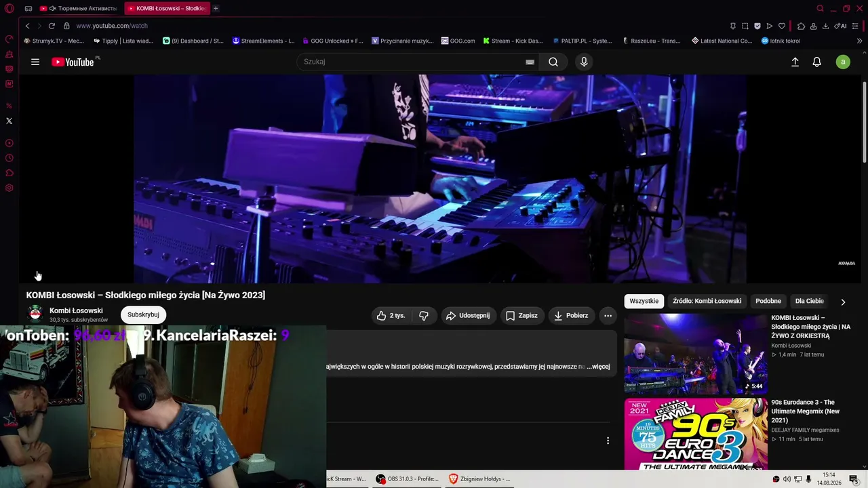Viewport: 868px width, 488px height.
Task: Open the account avatar menu
Action: click(843, 62)
